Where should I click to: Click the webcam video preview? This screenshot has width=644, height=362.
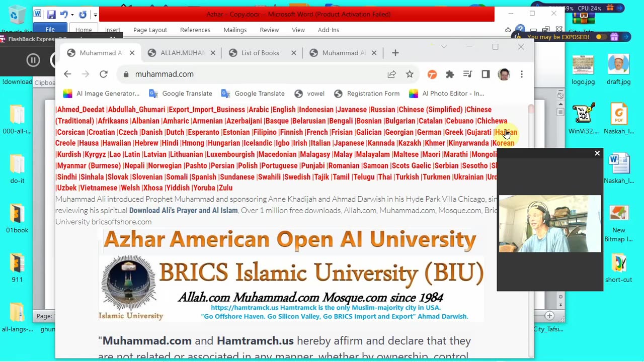(x=550, y=224)
